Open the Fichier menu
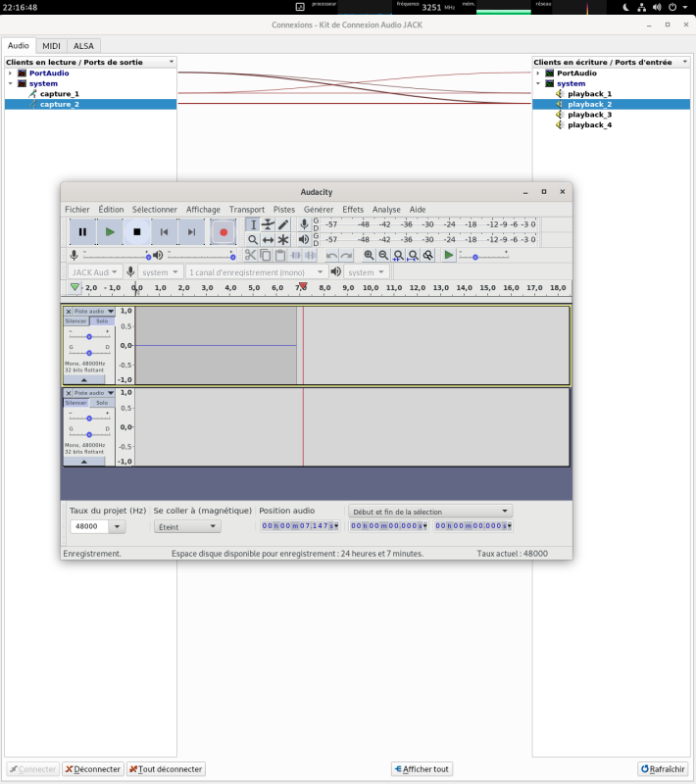 click(77, 210)
